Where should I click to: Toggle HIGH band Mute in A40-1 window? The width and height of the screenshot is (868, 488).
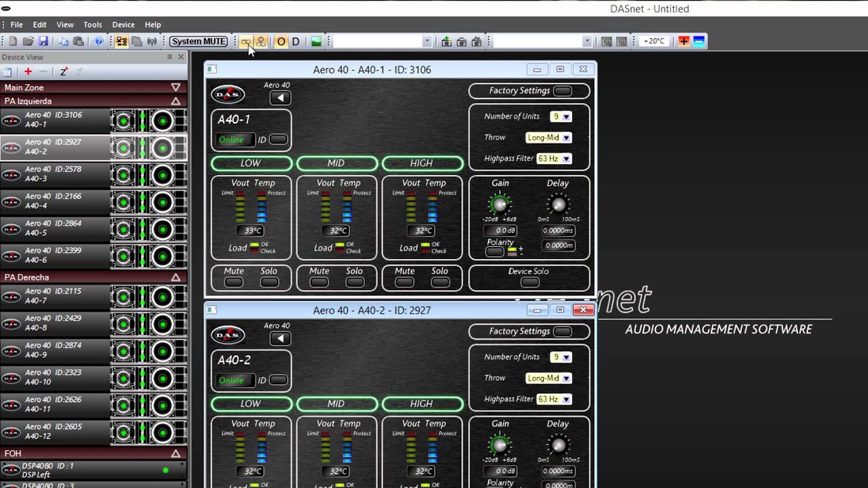tap(404, 282)
